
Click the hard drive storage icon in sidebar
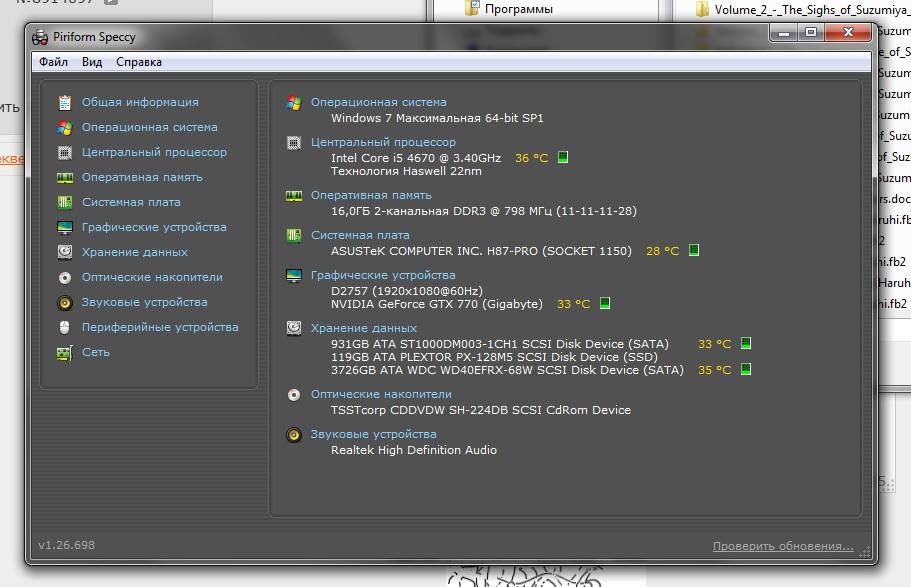[x=64, y=252]
